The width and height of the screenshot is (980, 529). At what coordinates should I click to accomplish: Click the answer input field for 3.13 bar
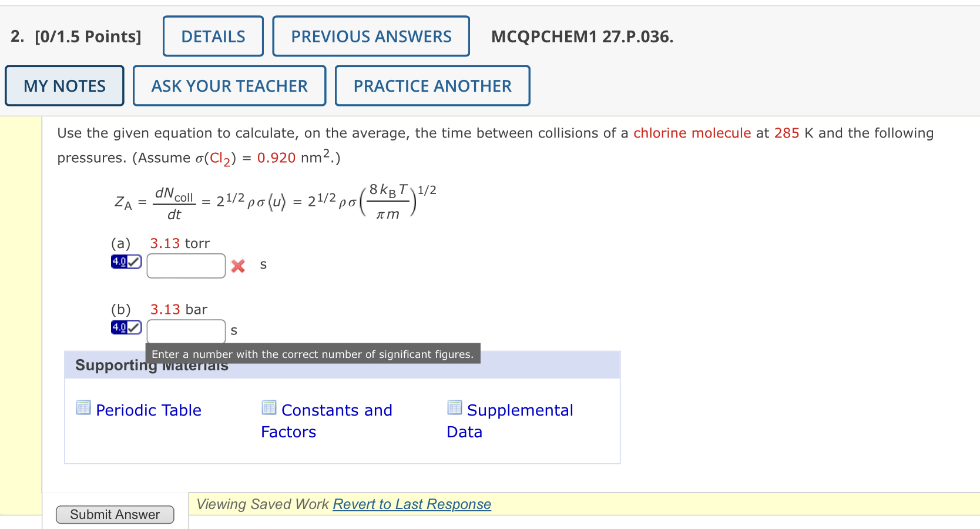click(186, 331)
